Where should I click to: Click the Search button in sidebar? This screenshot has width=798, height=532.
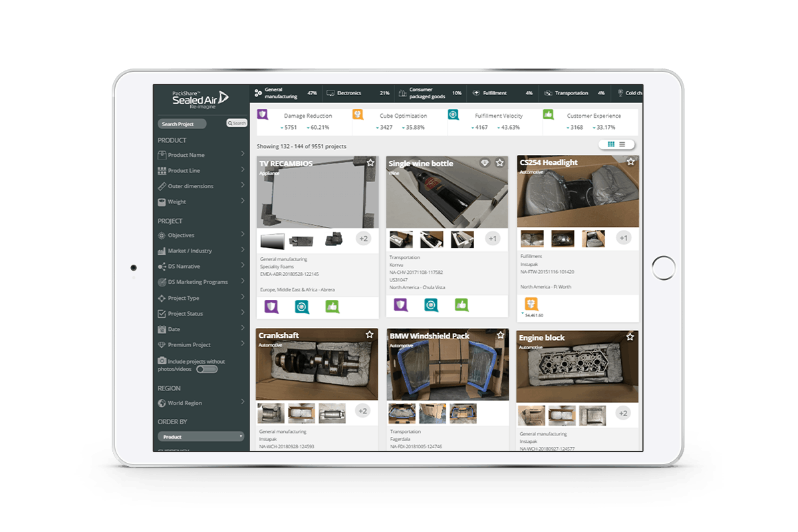point(237,123)
